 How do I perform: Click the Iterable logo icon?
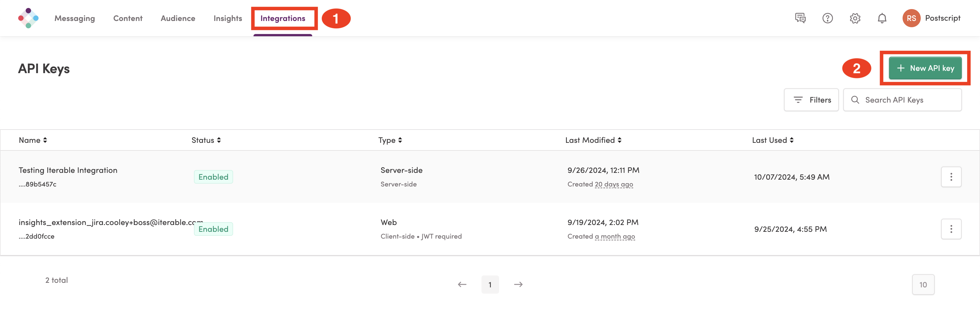point(28,18)
